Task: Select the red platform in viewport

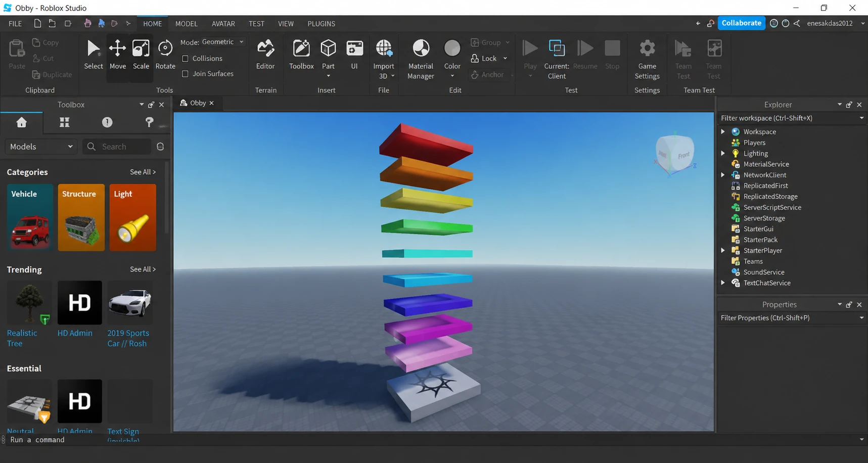Action: point(426,145)
